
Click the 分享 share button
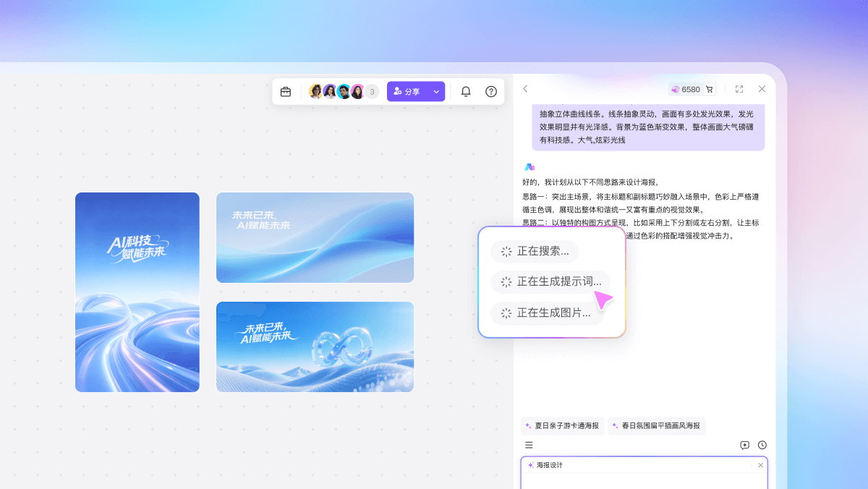pyautogui.click(x=409, y=91)
